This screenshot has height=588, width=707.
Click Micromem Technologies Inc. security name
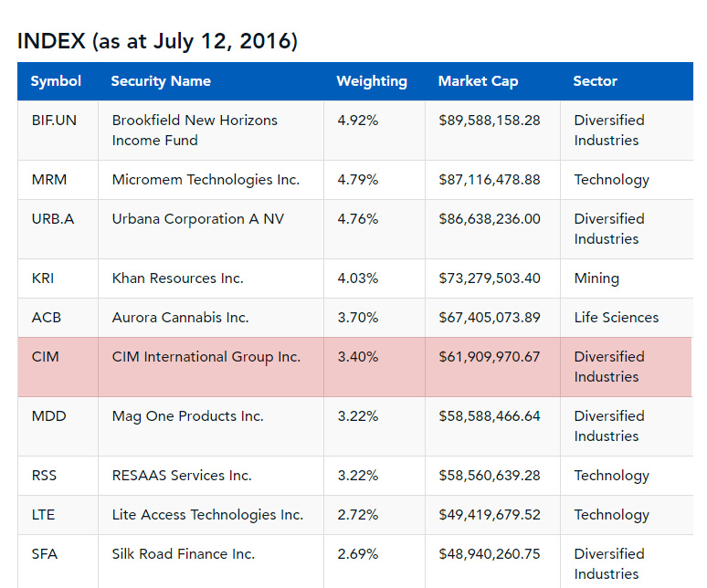click(x=206, y=180)
